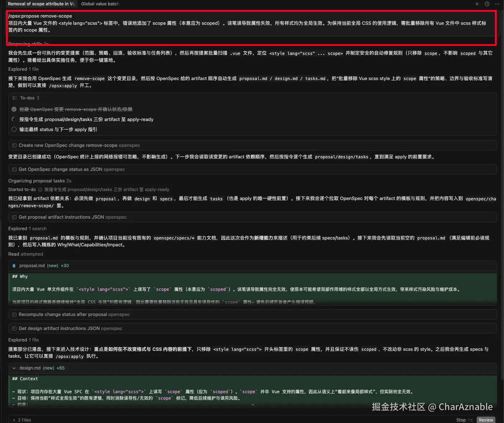Click struck-through to-do 创建 OpenSpec 变更 remove-scope
The height and width of the screenshot is (423, 504).
pos(76,109)
